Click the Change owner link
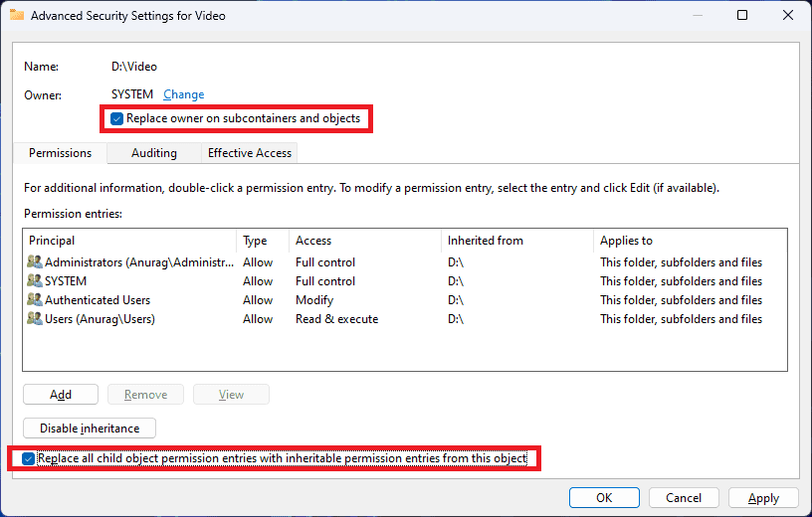Viewport: 812px width, 517px height. pyautogui.click(x=183, y=94)
